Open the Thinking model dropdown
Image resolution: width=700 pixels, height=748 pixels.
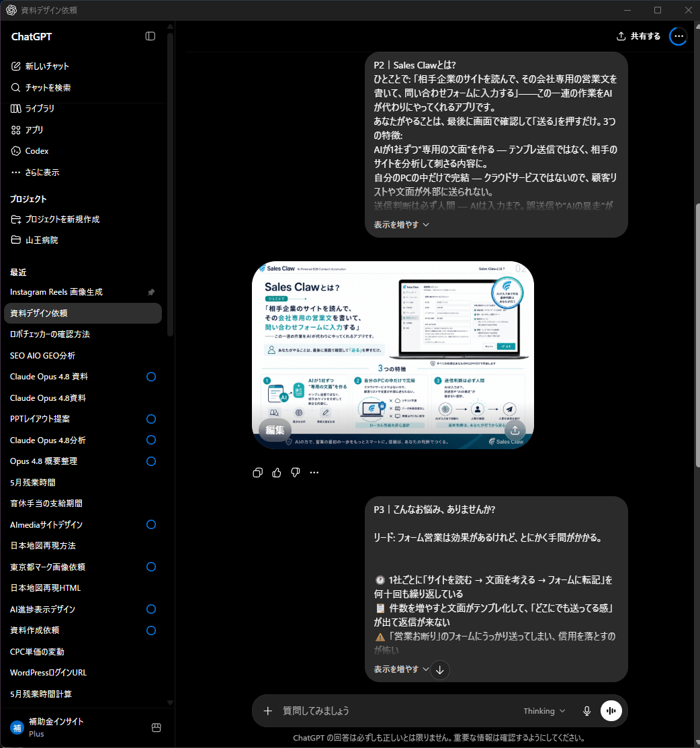point(544,711)
